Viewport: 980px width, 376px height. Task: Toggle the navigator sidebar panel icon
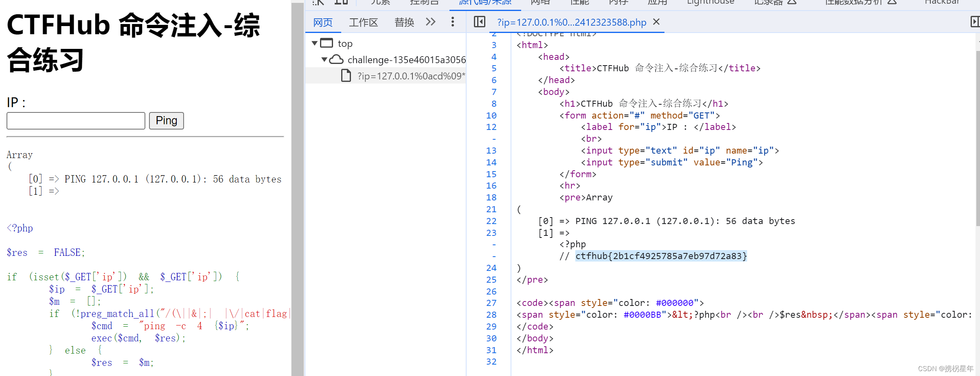click(479, 22)
